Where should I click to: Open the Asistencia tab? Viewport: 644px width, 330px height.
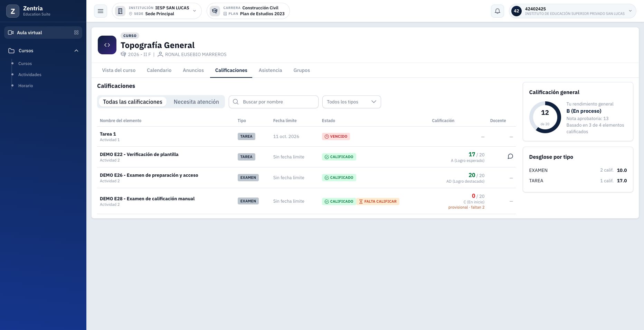point(270,70)
